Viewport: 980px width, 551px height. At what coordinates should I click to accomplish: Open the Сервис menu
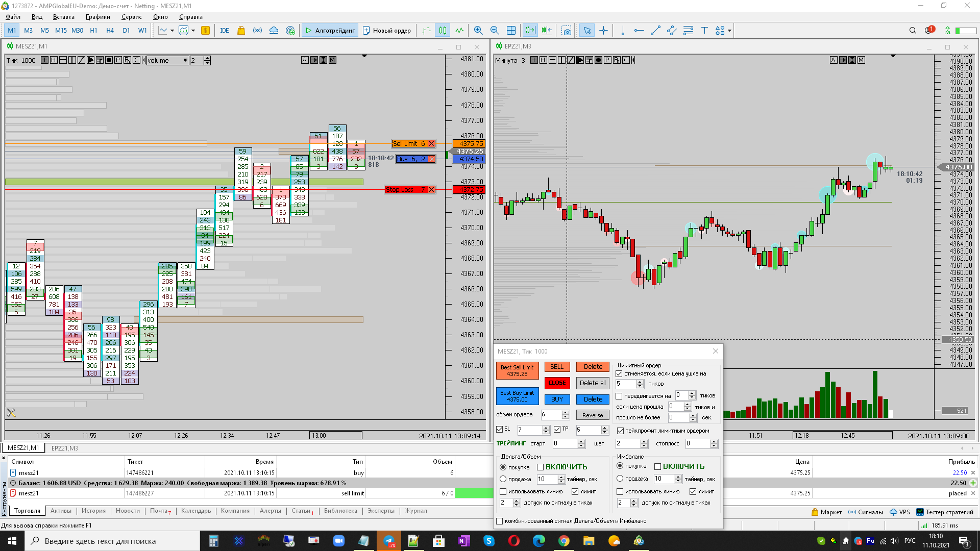[x=131, y=17]
